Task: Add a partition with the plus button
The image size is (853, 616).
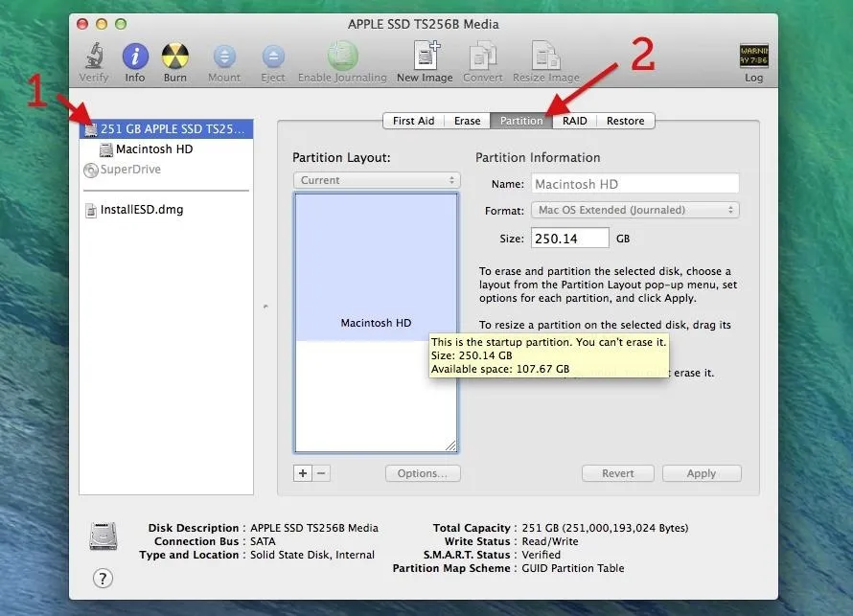Action: point(303,473)
